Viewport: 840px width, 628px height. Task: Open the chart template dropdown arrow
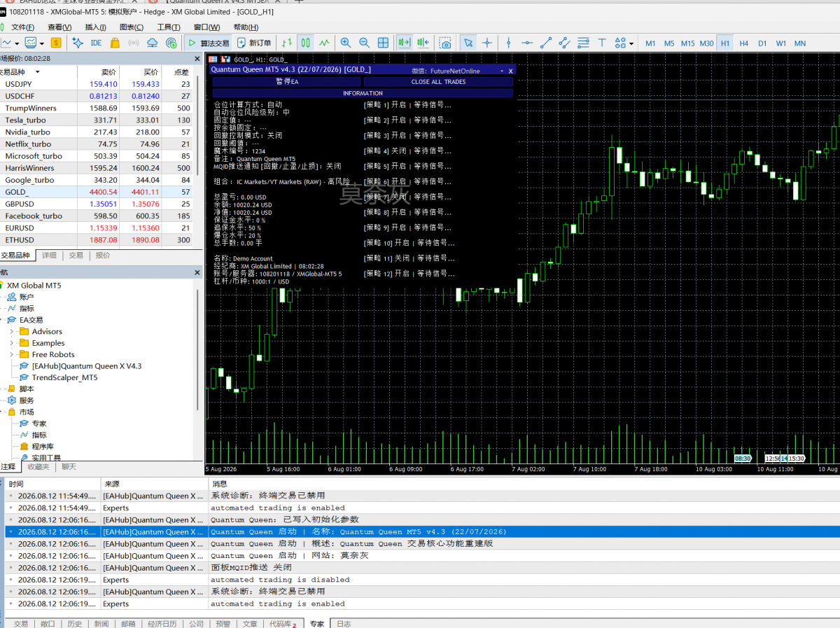pyautogui.click(x=41, y=43)
